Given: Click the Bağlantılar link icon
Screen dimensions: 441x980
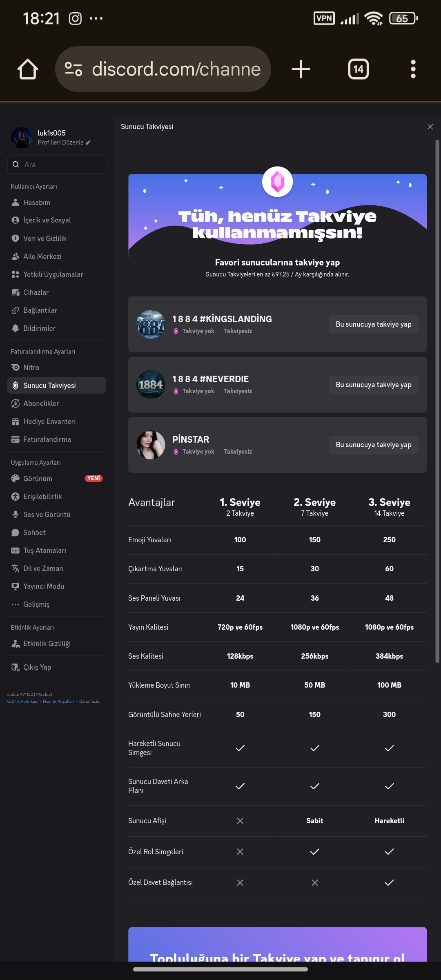Looking at the screenshot, I should [x=15, y=310].
